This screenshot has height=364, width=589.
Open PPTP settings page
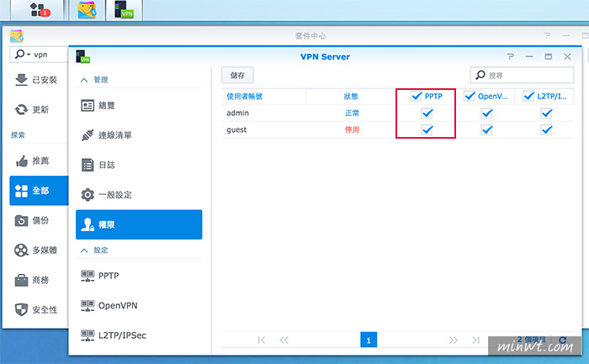coord(139,276)
